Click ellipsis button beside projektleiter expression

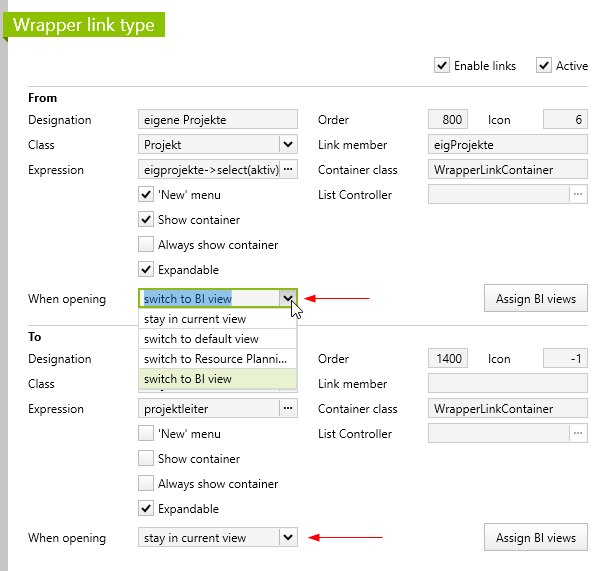pos(288,408)
